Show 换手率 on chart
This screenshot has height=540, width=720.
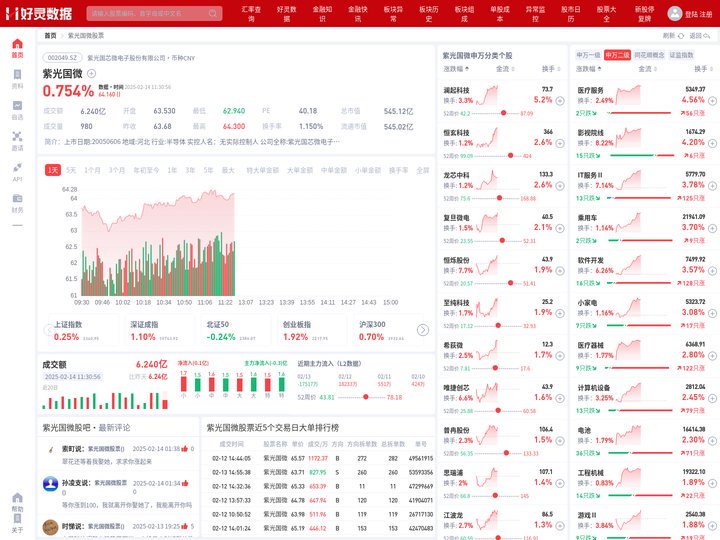point(399,170)
